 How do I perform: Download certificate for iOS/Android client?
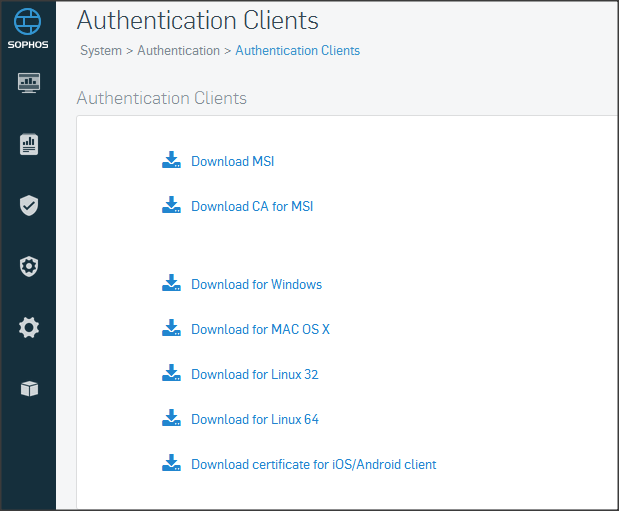tap(313, 465)
